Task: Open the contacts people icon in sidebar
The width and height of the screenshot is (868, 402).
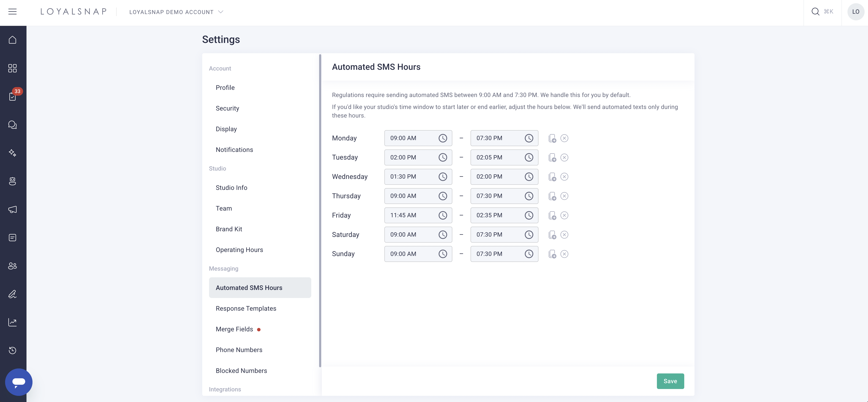Action: point(12,266)
